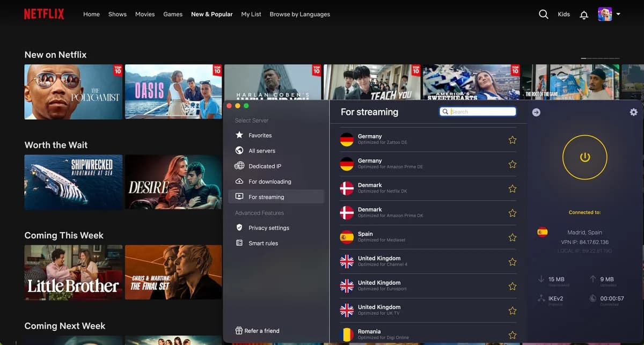Toggle the VPN power button
This screenshot has width=644, height=345.
585,157
